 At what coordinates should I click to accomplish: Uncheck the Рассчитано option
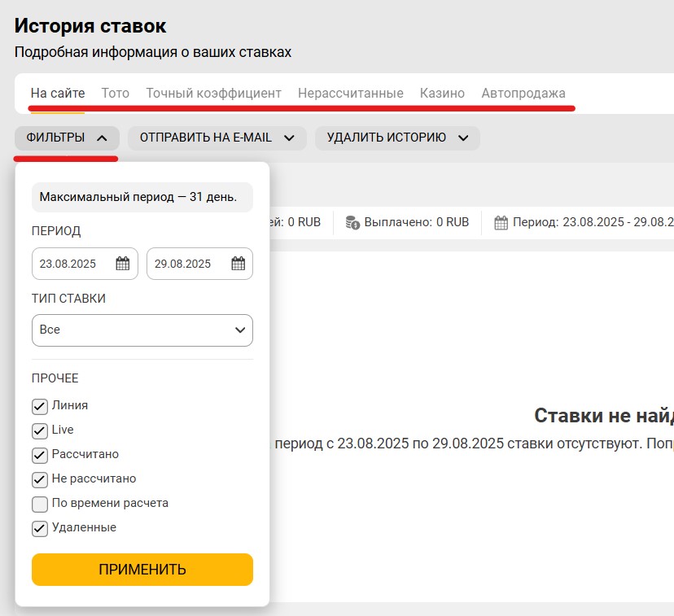tap(40, 454)
